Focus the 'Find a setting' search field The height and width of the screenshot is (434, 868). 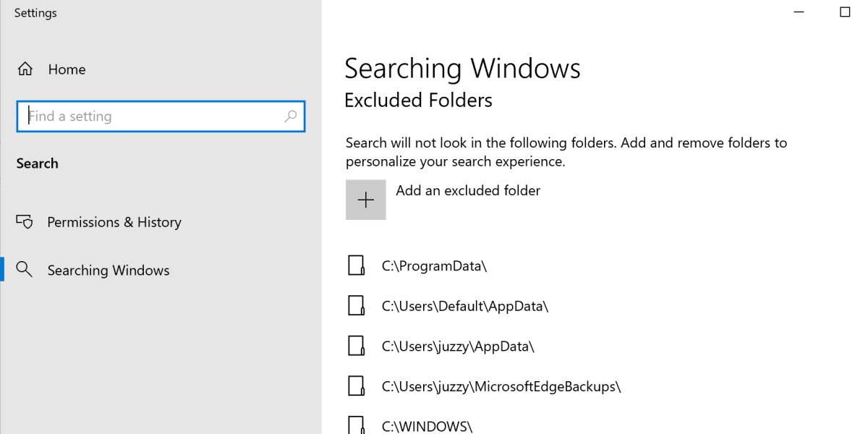152,116
